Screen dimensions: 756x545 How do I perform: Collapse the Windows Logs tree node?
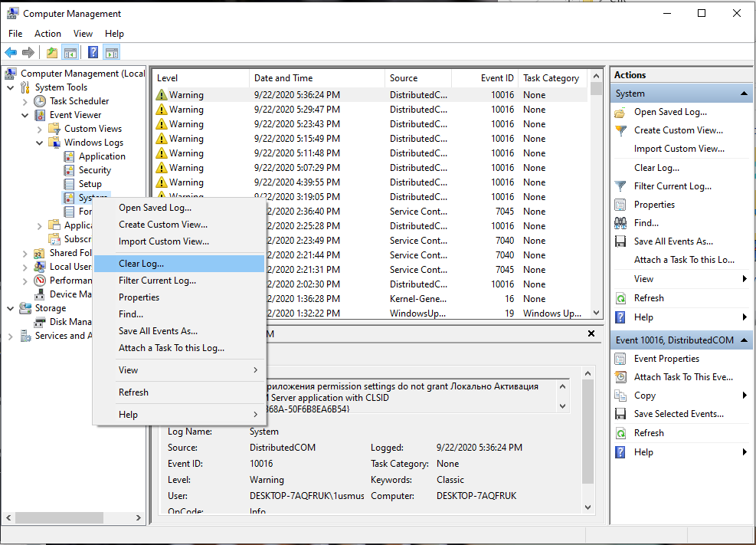(40, 143)
